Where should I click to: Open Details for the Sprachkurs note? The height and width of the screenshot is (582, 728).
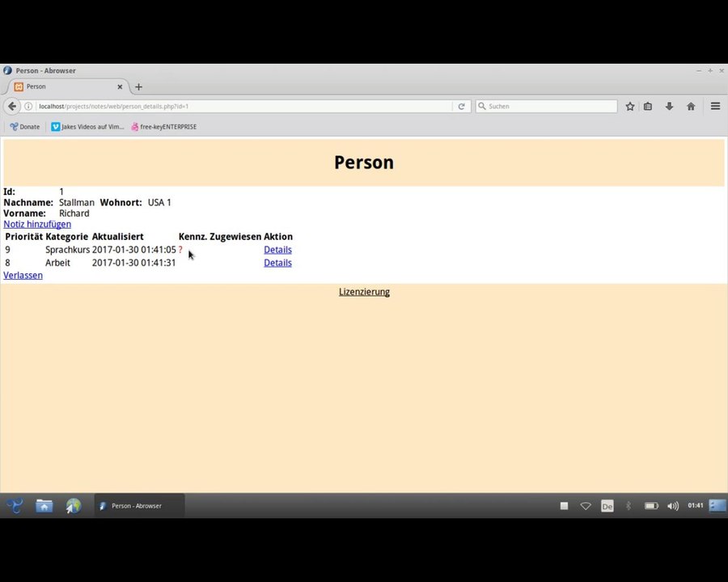277,250
